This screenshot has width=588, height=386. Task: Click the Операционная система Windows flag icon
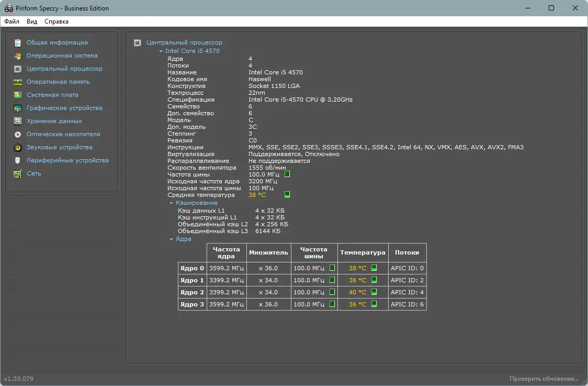(18, 56)
